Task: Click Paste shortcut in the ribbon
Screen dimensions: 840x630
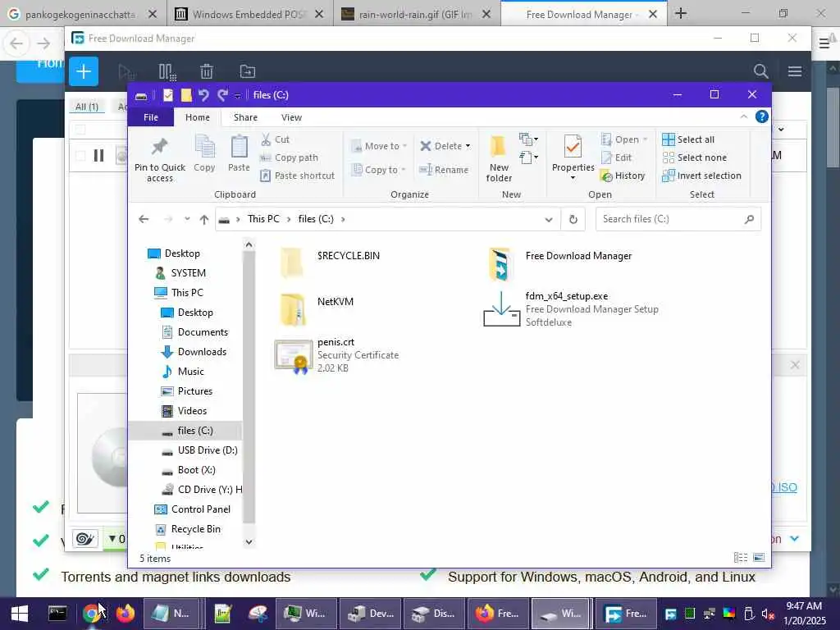Action: [x=297, y=176]
